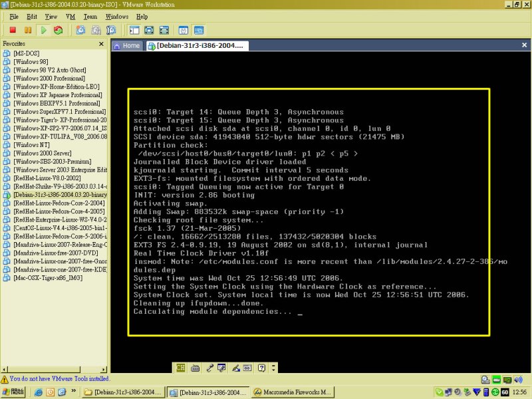
Task: Click the VMware Tools warning icon in status bar
Action: click(x=5, y=379)
